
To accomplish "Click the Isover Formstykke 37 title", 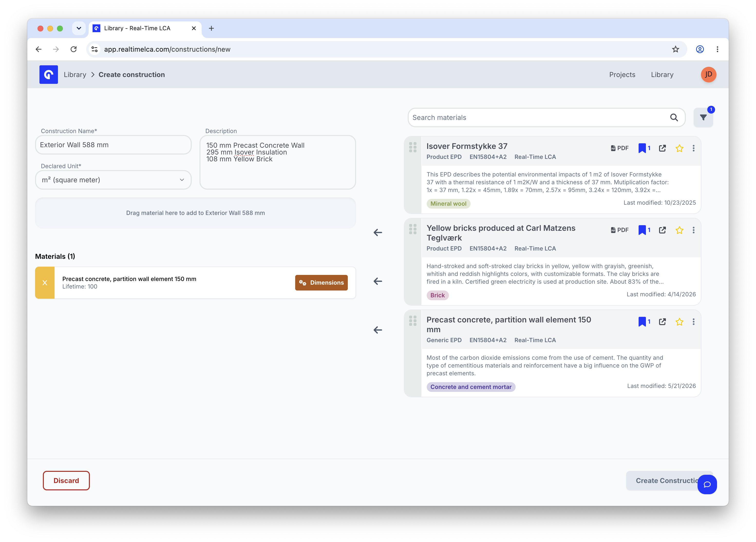I will (467, 146).
